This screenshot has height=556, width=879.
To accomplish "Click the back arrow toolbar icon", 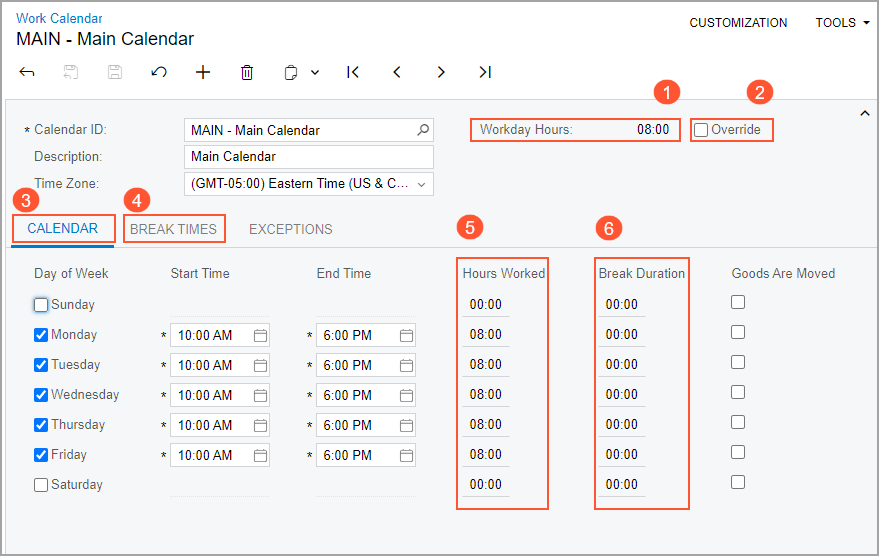I will tap(27, 72).
